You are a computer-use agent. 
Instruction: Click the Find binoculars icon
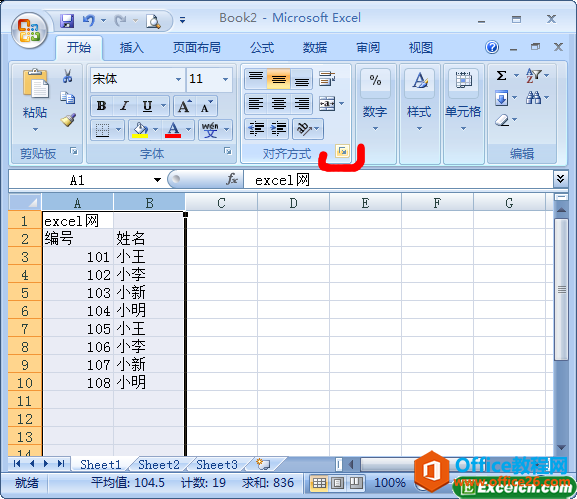click(x=534, y=98)
